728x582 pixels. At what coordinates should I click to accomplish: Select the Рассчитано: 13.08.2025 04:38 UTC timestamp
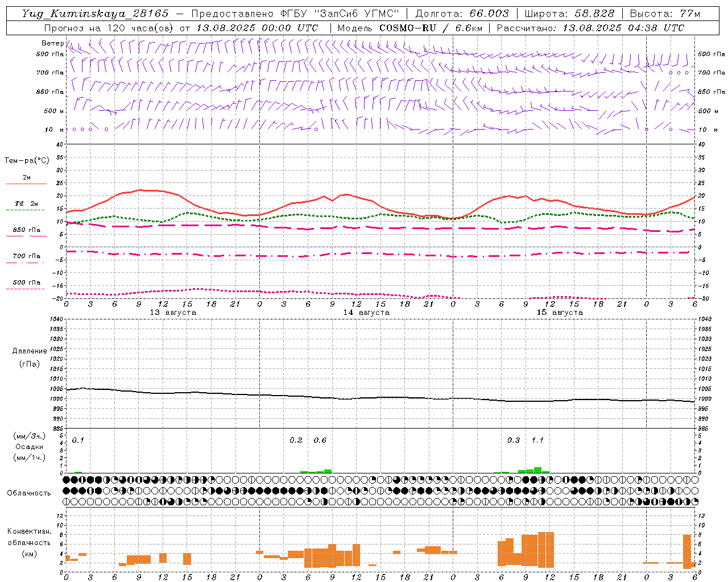590,28
